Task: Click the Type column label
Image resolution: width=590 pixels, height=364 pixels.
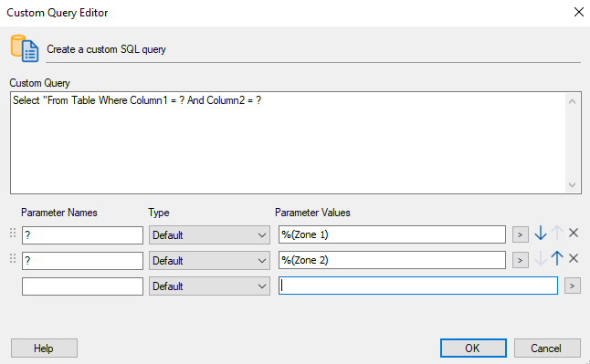Action: [x=158, y=213]
